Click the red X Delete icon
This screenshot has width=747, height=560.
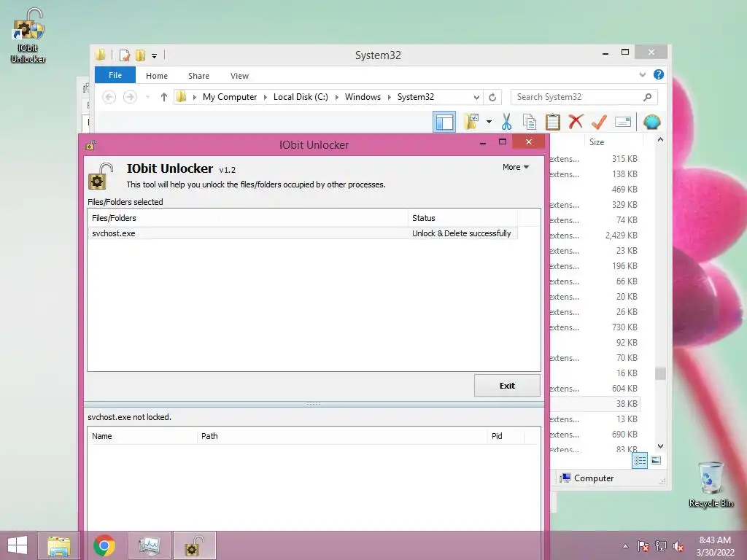pos(576,122)
